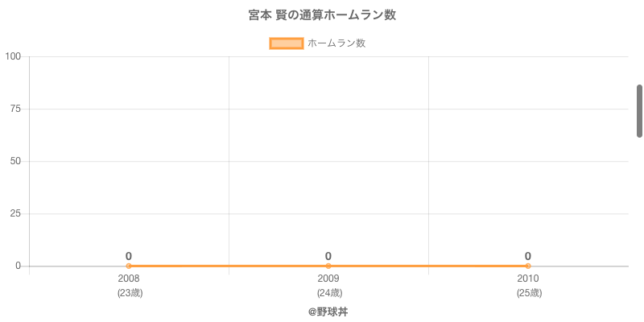Click the @野球丼 credit text
The image size is (644, 322).
(x=328, y=312)
